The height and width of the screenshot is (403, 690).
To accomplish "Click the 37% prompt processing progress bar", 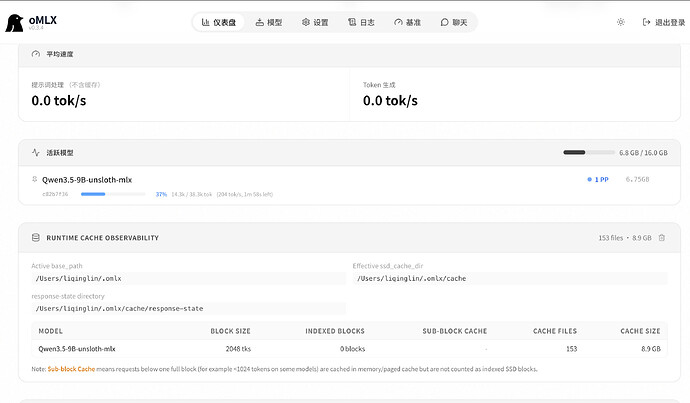I will (x=113, y=194).
